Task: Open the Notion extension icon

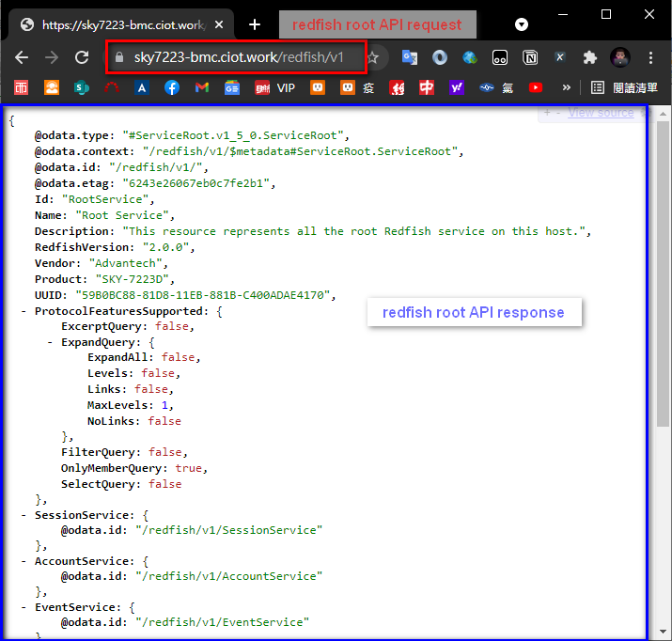Action: click(x=530, y=57)
